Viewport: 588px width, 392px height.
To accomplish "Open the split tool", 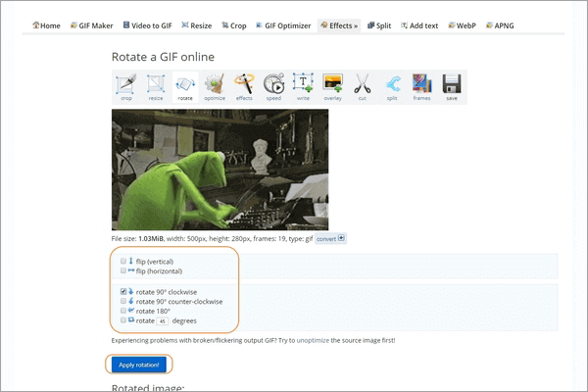I will 392,87.
